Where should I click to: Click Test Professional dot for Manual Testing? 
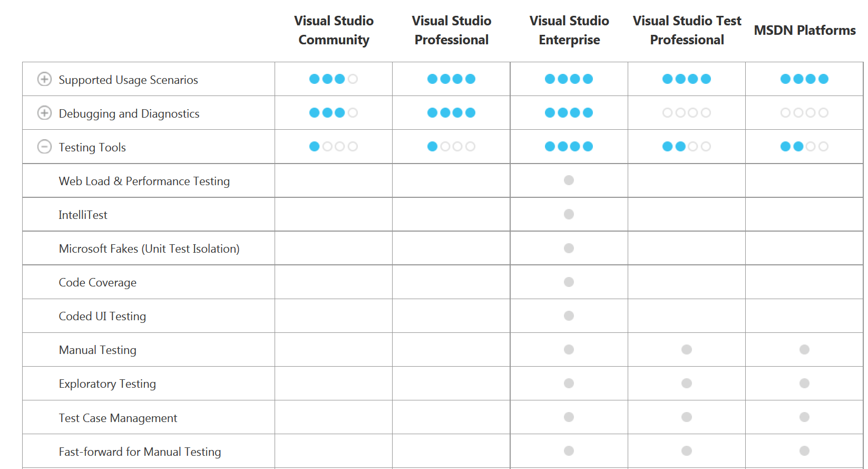pos(687,349)
